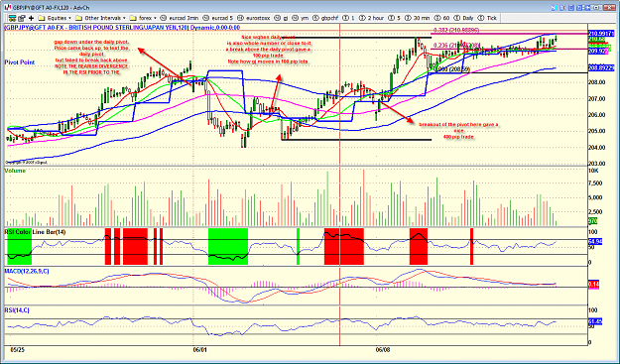The height and width of the screenshot is (364, 620).
Task: Click the RSI 64.94 value label
Action: [595, 241]
